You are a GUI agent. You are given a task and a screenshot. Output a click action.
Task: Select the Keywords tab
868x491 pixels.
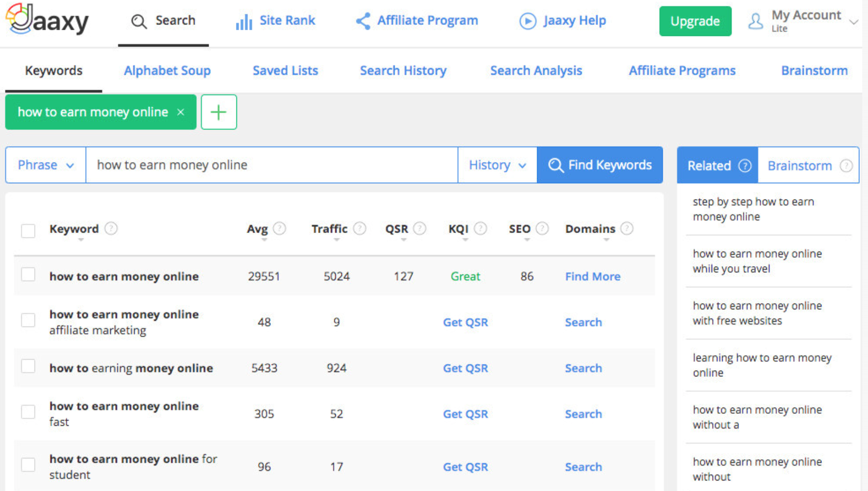(54, 70)
